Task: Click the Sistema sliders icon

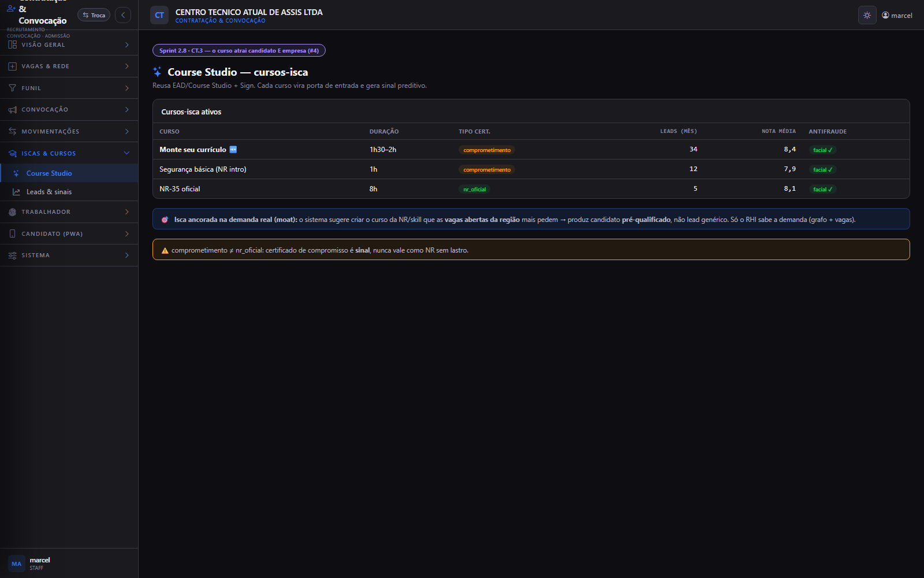Action: coord(12,255)
